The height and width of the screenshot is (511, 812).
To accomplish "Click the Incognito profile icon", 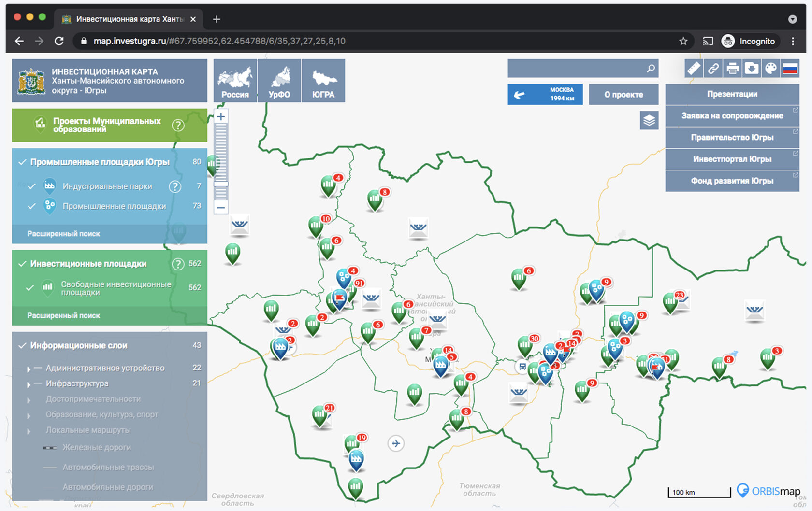I will coord(728,41).
